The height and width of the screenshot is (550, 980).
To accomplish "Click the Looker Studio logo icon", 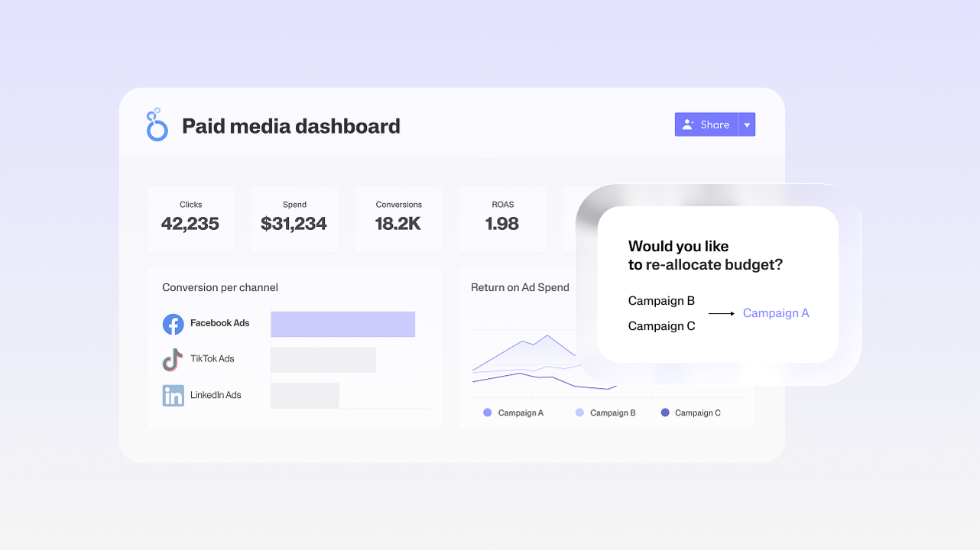I will pos(157,125).
